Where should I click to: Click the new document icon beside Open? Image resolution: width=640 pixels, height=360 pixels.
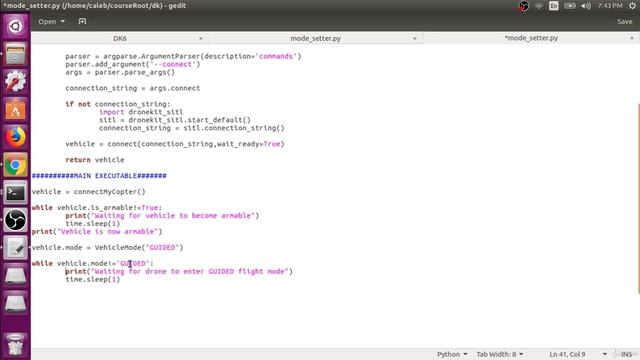[82, 21]
